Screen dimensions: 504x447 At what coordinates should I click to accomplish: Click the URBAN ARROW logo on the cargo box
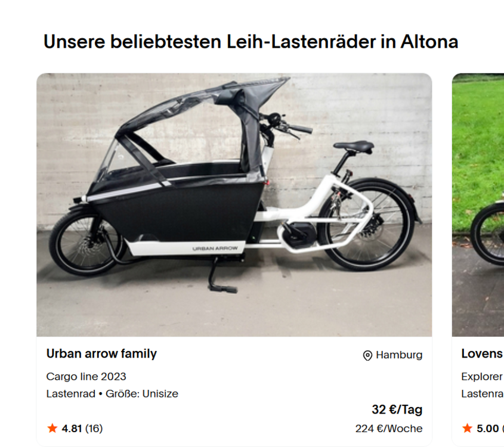click(x=215, y=249)
